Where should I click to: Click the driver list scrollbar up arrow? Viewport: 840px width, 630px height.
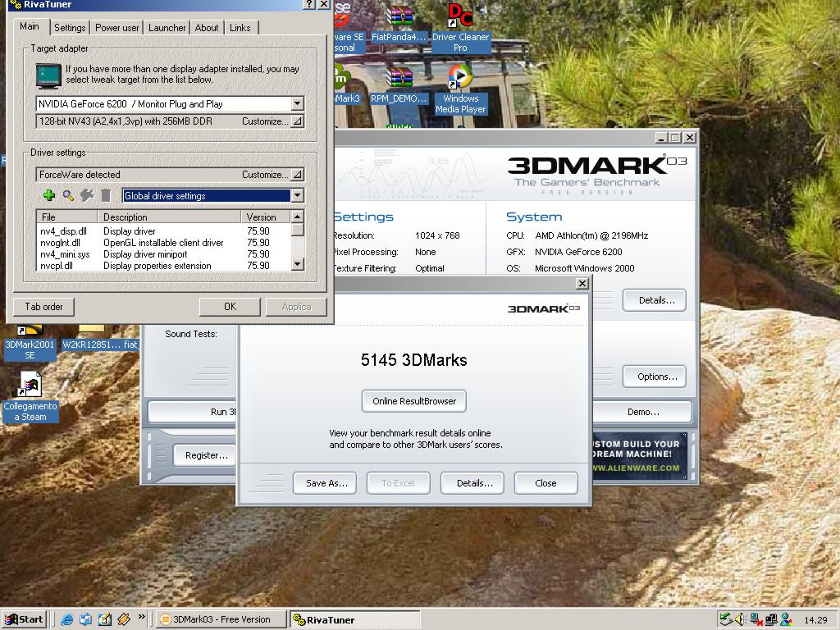[x=297, y=217]
